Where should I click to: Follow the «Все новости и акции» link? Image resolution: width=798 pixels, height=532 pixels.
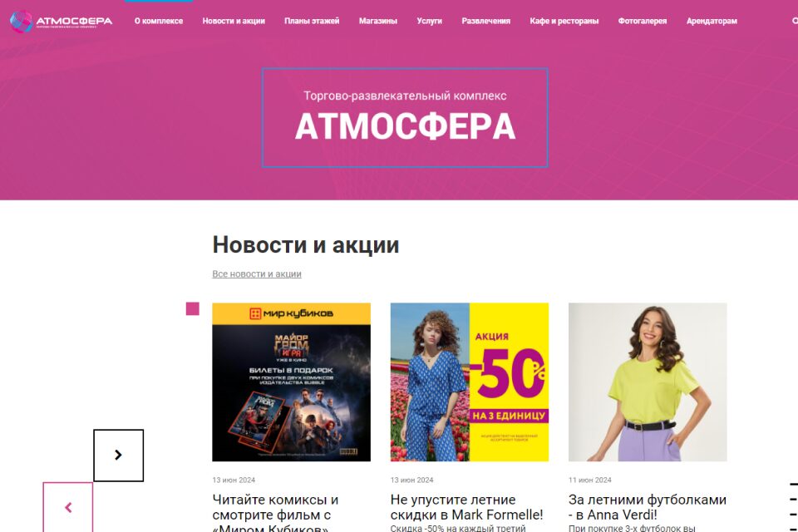point(257,273)
